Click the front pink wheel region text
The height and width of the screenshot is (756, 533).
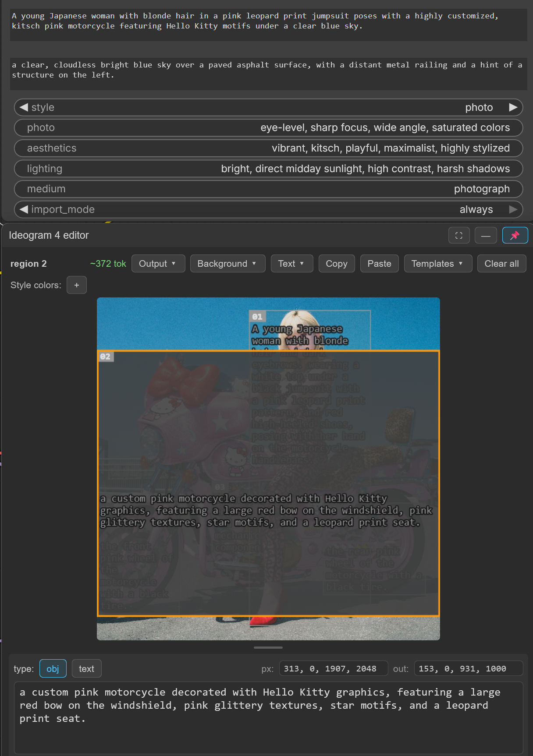point(135,576)
